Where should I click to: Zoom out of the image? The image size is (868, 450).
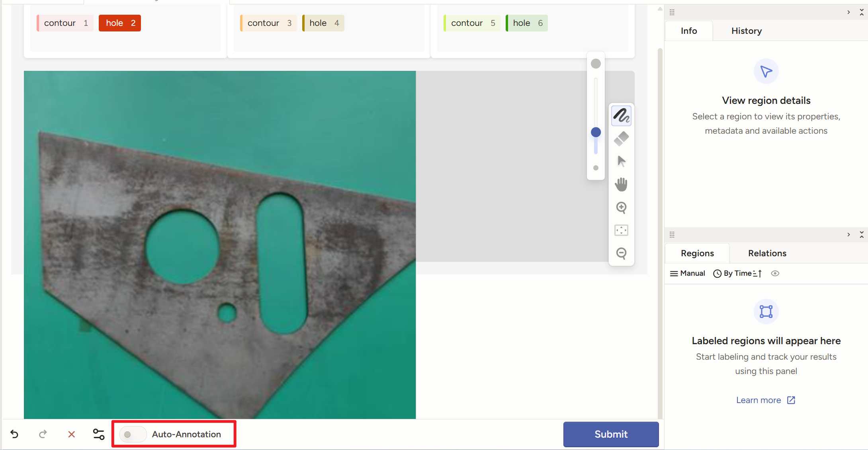[621, 253]
